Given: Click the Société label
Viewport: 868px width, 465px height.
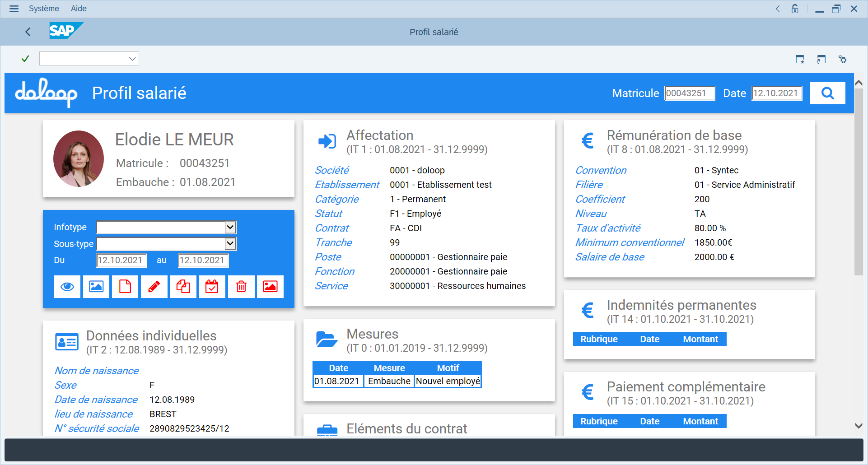Looking at the screenshot, I should 332,170.
